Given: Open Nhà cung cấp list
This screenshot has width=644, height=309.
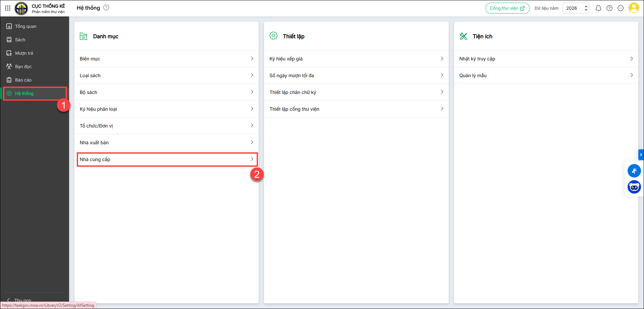Looking at the screenshot, I should click(167, 159).
